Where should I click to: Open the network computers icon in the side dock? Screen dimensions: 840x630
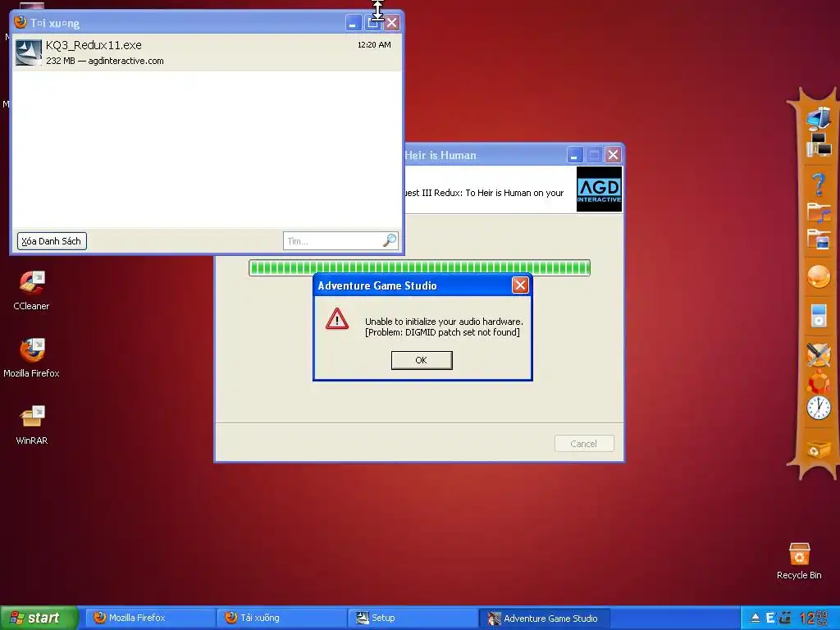click(x=819, y=144)
